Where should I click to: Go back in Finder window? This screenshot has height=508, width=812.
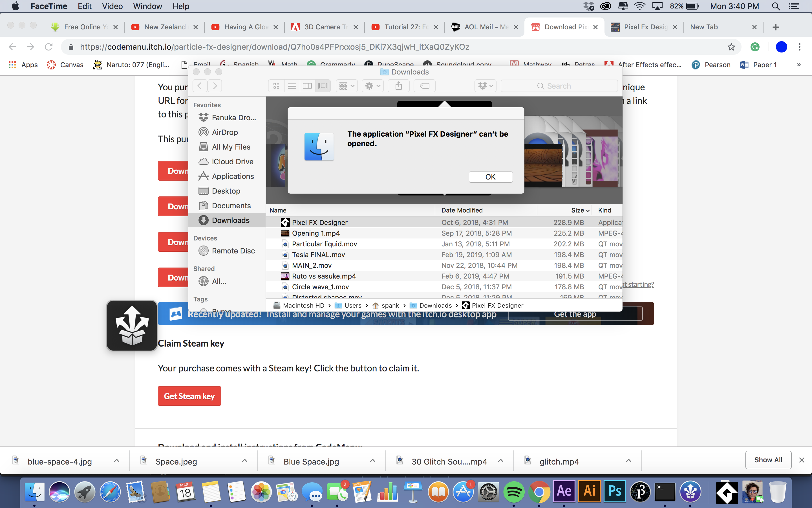click(200, 86)
